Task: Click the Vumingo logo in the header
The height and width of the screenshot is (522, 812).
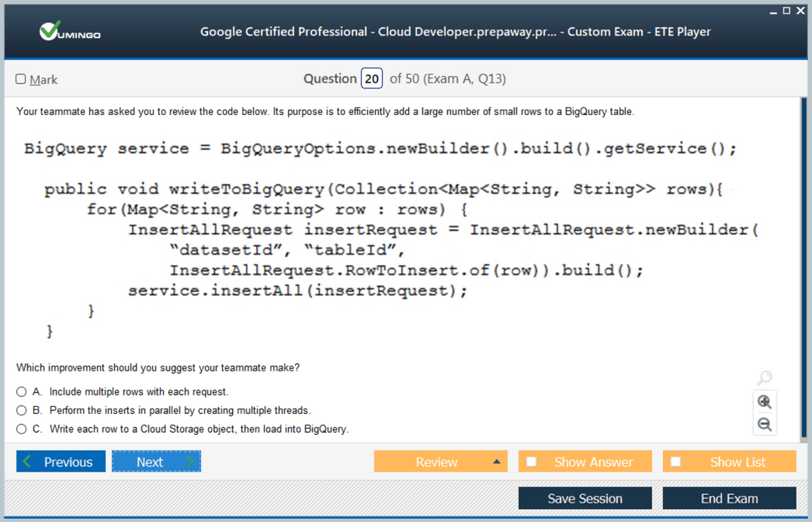Action: coord(70,32)
